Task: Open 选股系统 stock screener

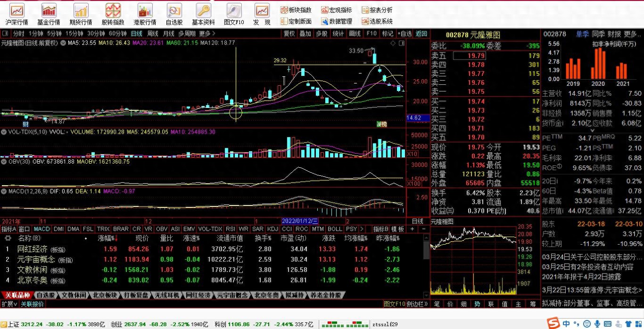Action: pyautogui.click(x=377, y=21)
